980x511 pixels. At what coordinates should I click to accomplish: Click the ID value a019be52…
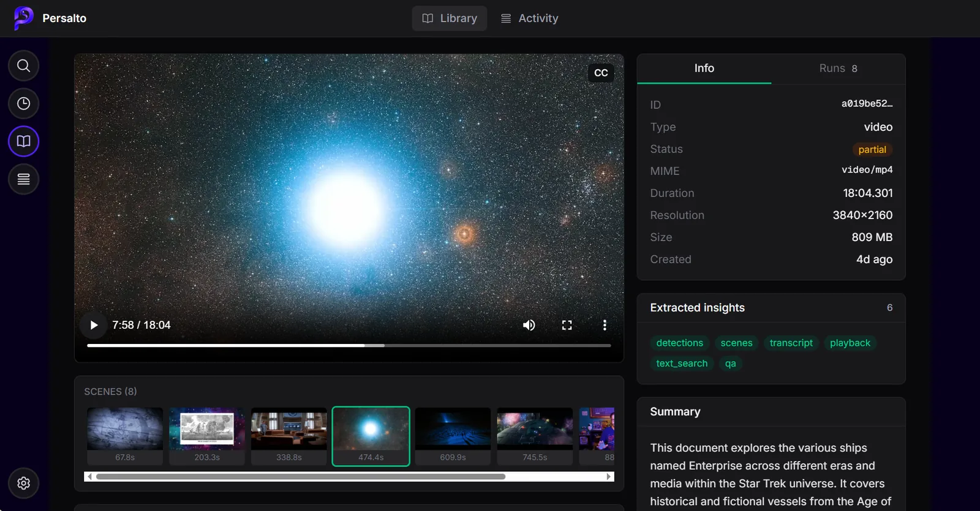tap(867, 104)
